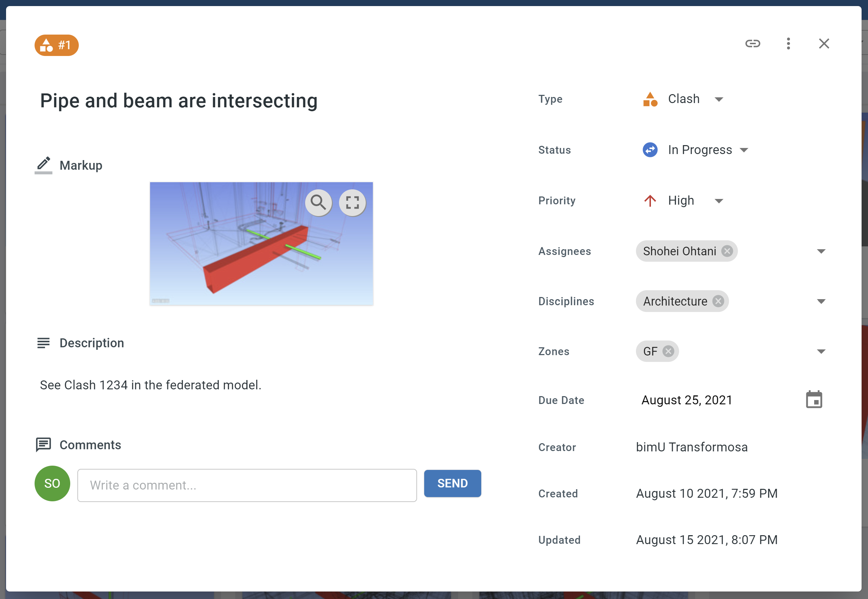This screenshot has width=868, height=599.
Task: Click the Shohei Ohtani assignee chip
Action: point(686,251)
